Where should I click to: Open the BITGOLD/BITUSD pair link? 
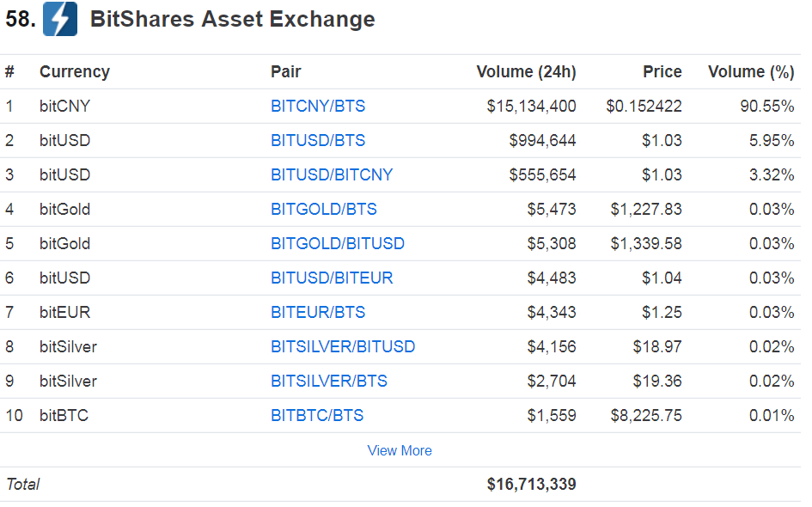point(338,243)
